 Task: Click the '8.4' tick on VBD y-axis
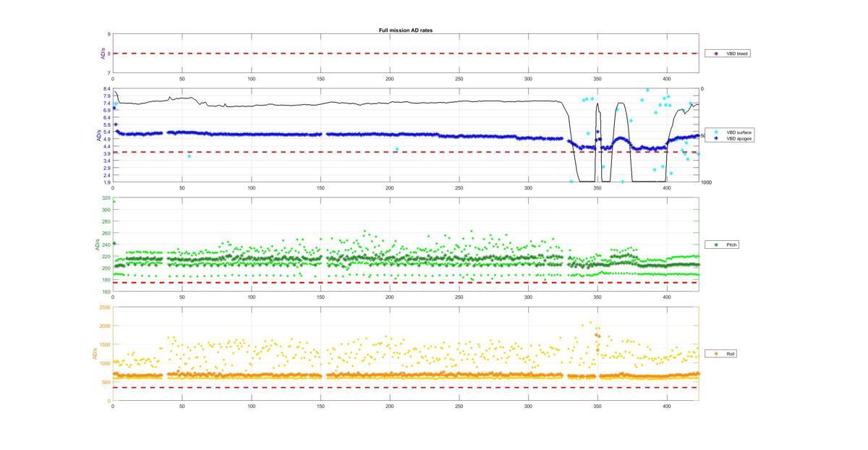[108, 89]
